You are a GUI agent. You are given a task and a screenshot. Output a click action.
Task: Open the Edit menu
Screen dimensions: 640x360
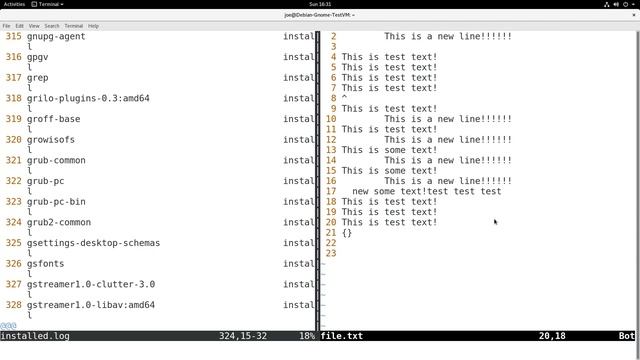20,26
